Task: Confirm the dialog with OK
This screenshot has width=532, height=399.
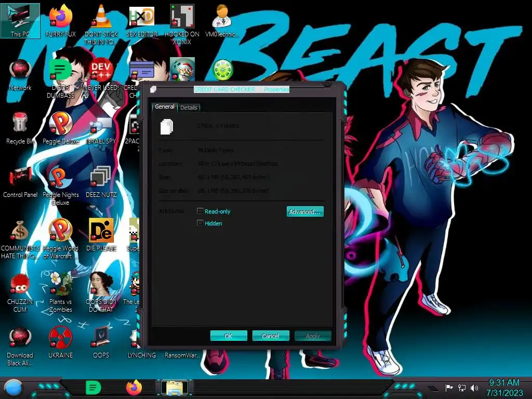Action: (x=229, y=336)
